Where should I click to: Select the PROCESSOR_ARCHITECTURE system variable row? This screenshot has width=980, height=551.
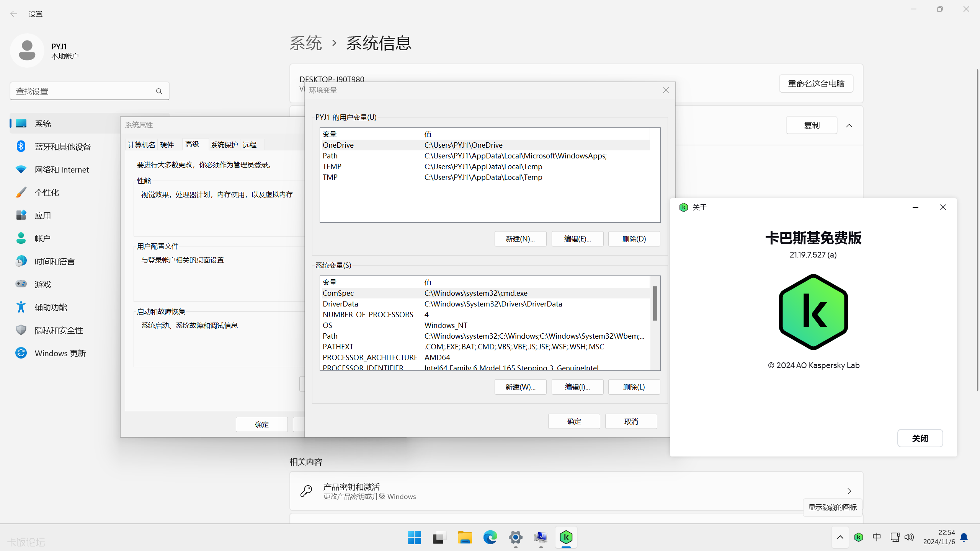485,357
